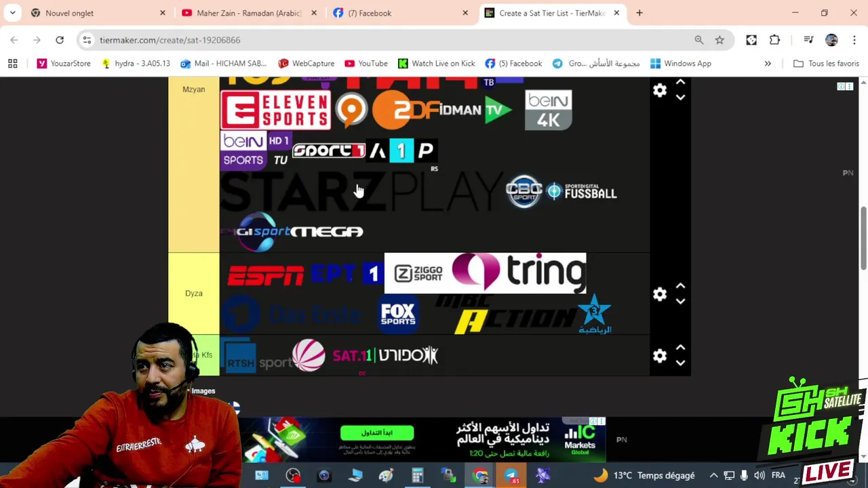Click the Mzyan tier label
Image resolution: width=868 pixels, height=488 pixels.
pyautogui.click(x=193, y=89)
